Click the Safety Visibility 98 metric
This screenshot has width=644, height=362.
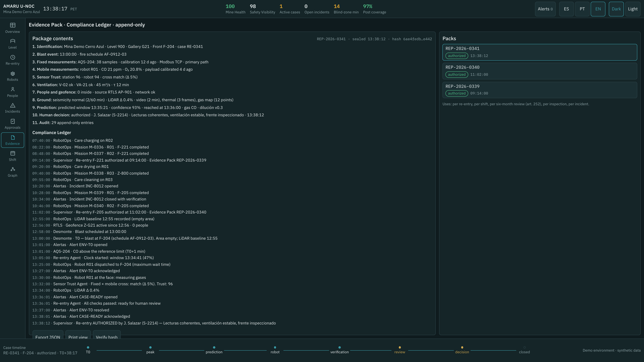[x=262, y=9]
